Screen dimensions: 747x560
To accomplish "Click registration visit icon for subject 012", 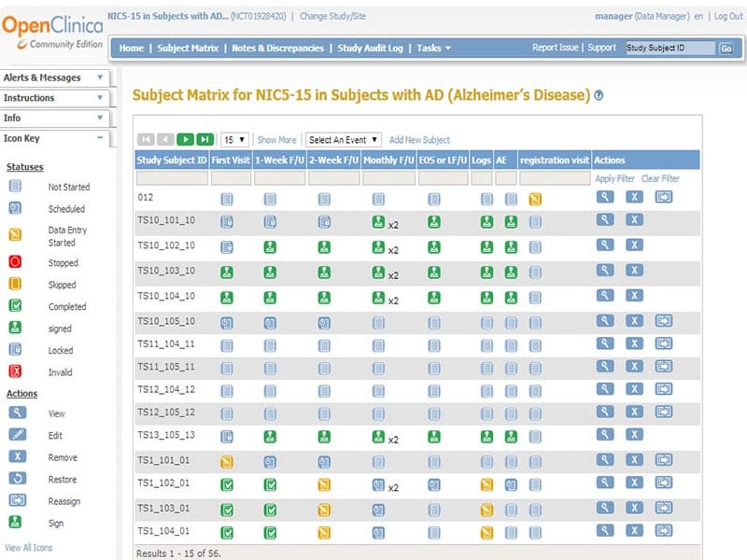I will (535, 199).
